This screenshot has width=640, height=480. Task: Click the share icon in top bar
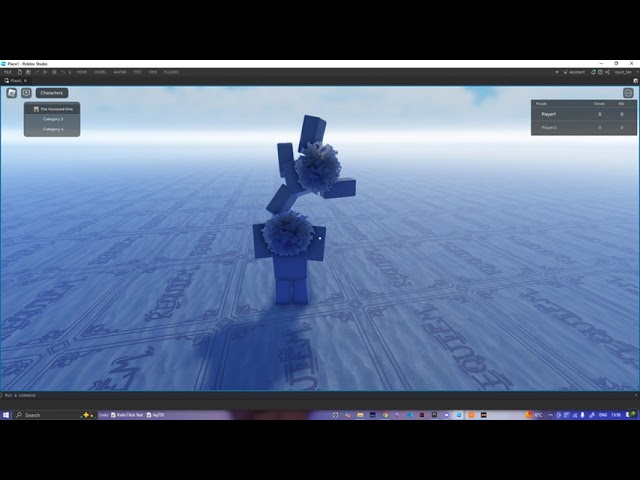607,72
